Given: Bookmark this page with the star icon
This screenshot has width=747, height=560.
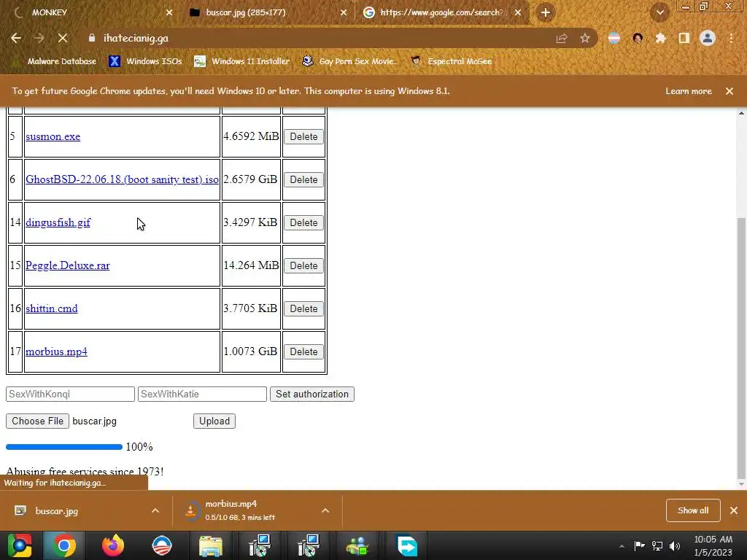Looking at the screenshot, I should (x=585, y=38).
